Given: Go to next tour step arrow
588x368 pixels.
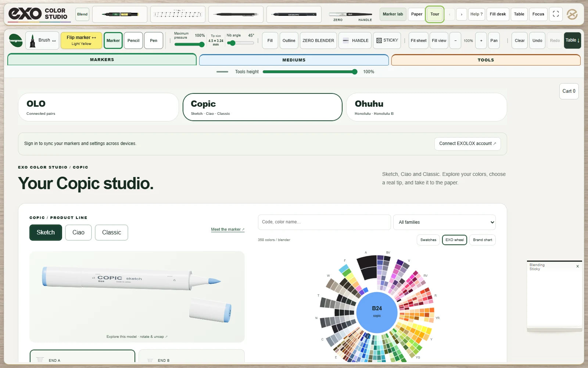Looking at the screenshot, I should pos(462,14).
